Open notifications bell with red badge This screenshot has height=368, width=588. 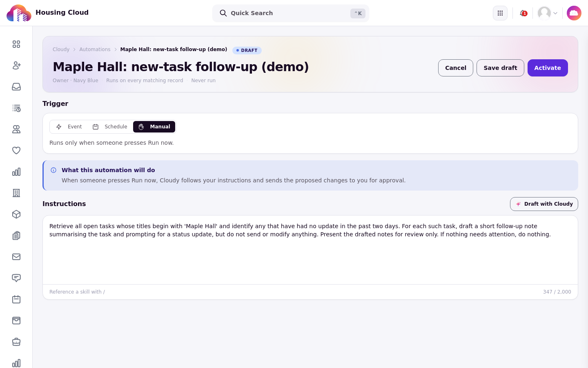(523, 13)
